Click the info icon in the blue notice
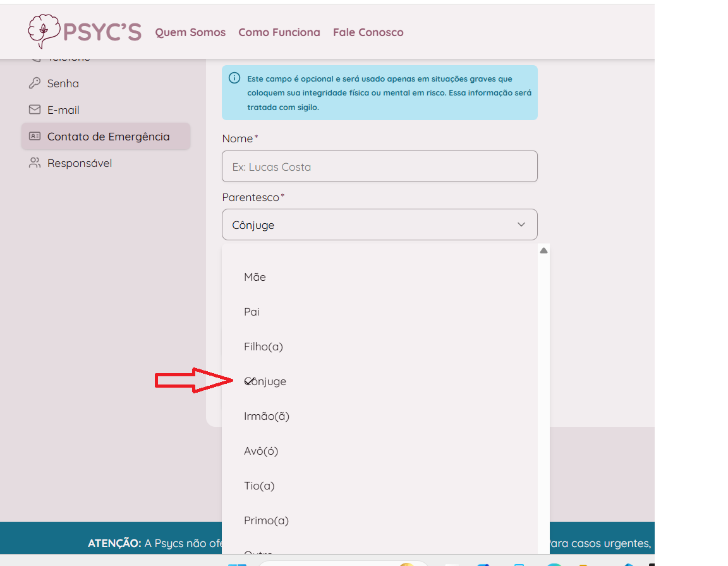728x566 pixels. pyautogui.click(x=234, y=78)
